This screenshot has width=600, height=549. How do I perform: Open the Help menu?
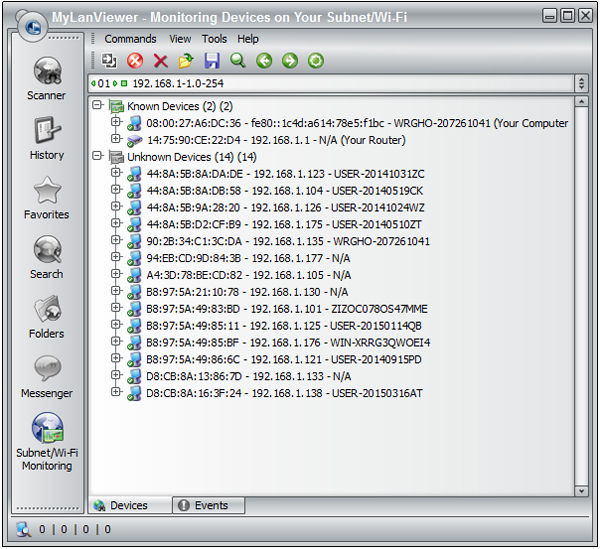[248, 39]
